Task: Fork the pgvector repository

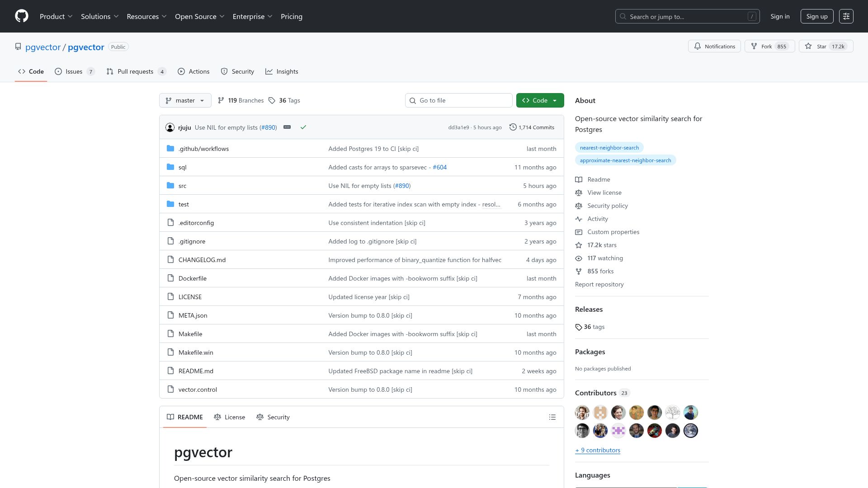Action: [x=769, y=46]
